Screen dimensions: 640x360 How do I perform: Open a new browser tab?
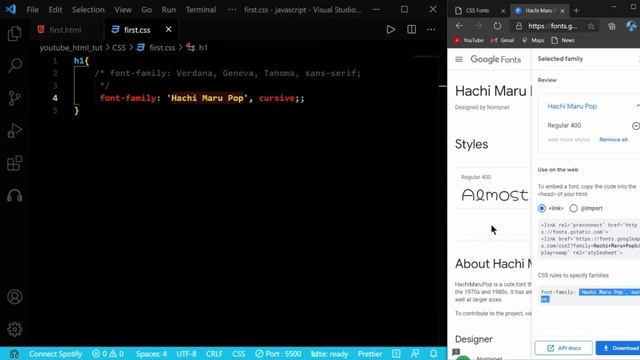[576, 11]
